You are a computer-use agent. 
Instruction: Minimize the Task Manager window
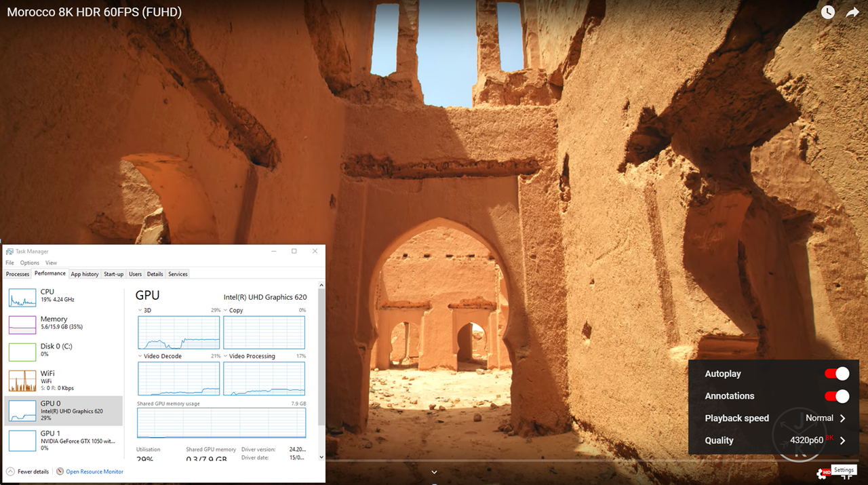(x=273, y=251)
